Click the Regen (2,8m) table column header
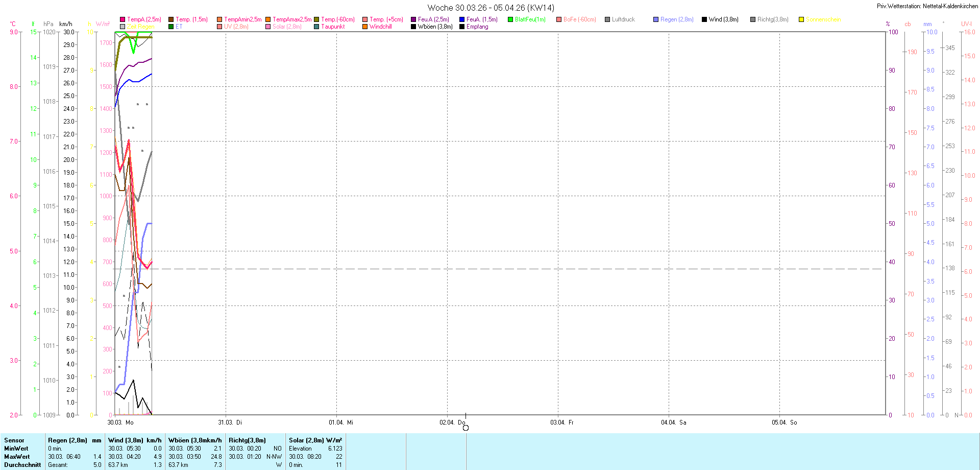Image resolution: width=980 pixels, height=470 pixels. (67, 440)
